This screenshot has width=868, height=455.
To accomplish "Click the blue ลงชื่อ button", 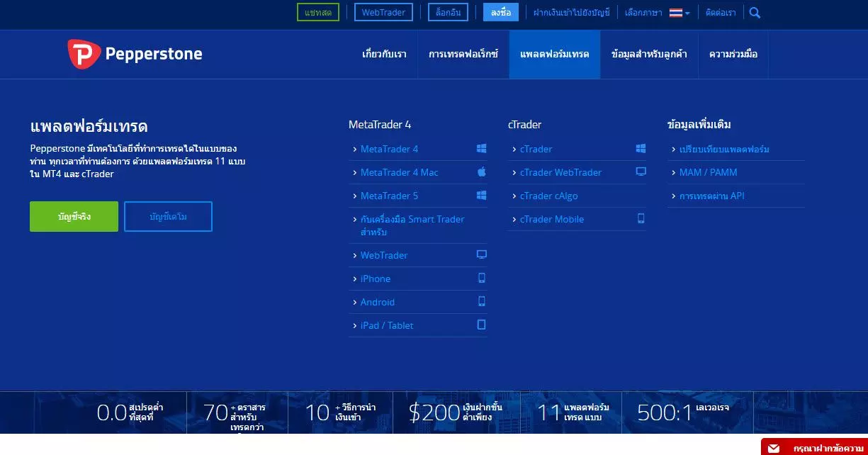I will pyautogui.click(x=501, y=12).
